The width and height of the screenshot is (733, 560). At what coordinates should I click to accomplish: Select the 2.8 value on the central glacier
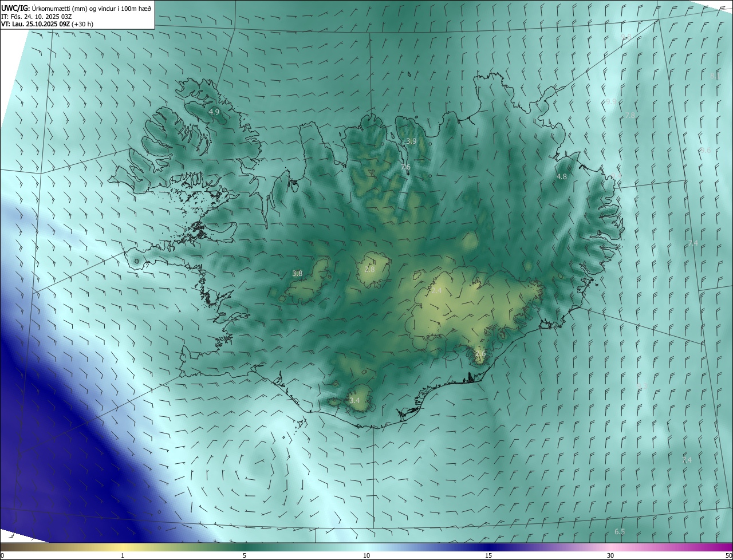[369, 269]
